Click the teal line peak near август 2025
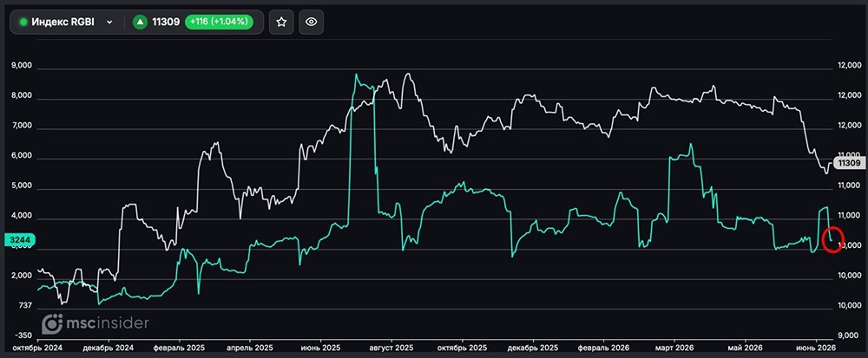This screenshot has height=358, width=868. pyautogui.click(x=356, y=75)
